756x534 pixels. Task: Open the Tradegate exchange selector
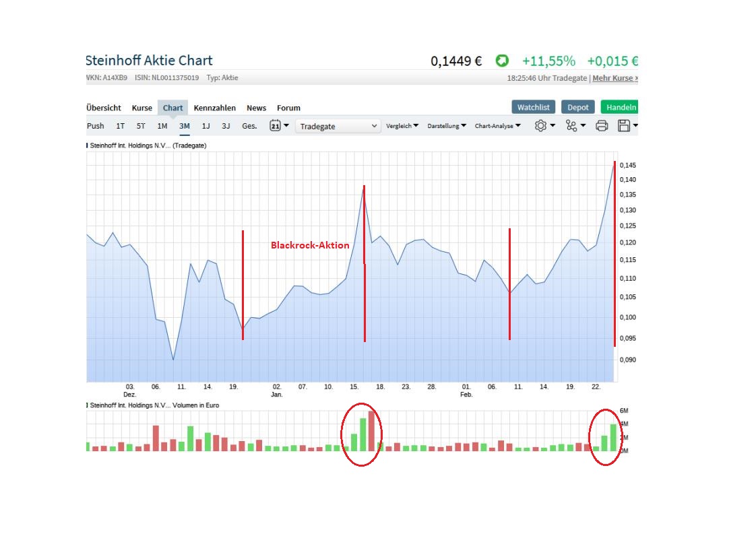[338, 126]
